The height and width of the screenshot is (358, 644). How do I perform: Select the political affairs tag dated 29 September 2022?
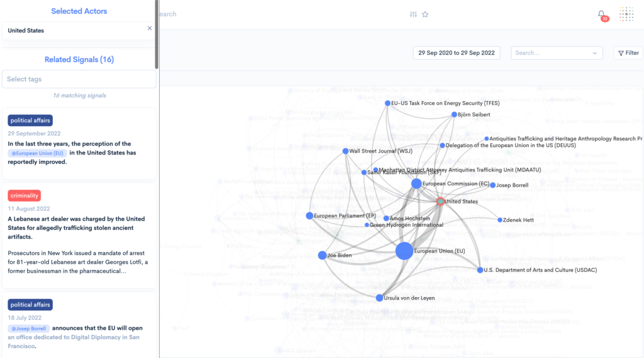tap(30, 121)
